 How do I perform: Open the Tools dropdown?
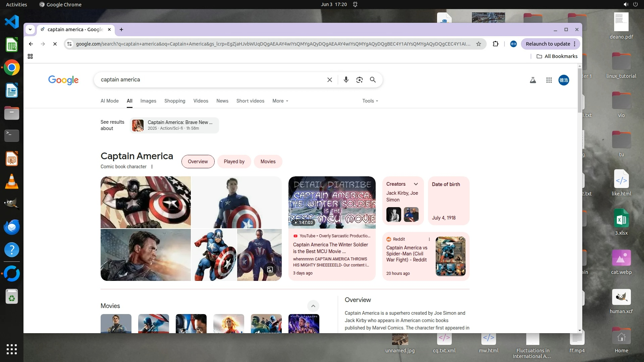click(370, 101)
